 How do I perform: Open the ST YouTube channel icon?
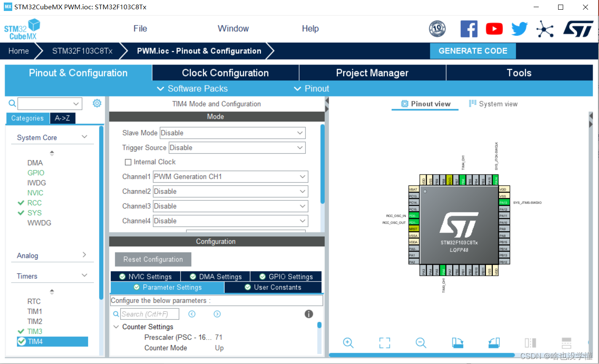pos(494,29)
